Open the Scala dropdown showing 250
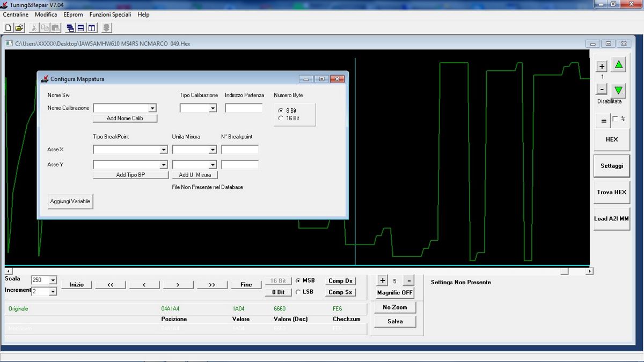 (x=53, y=280)
